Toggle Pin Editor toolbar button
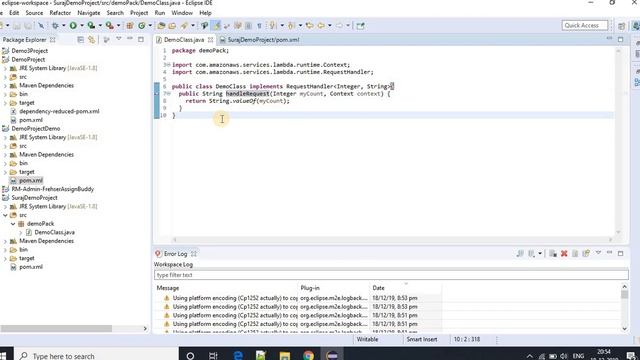Image resolution: width=640 pixels, height=360 pixels. (x=360, y=26)
